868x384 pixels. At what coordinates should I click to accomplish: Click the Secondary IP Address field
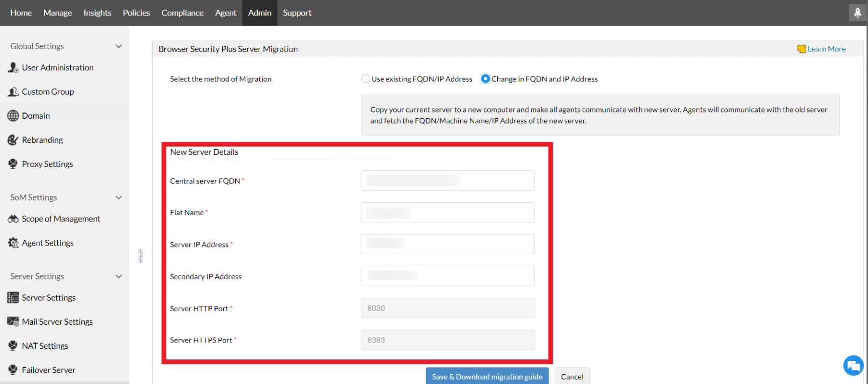click(x=448, y=276)
